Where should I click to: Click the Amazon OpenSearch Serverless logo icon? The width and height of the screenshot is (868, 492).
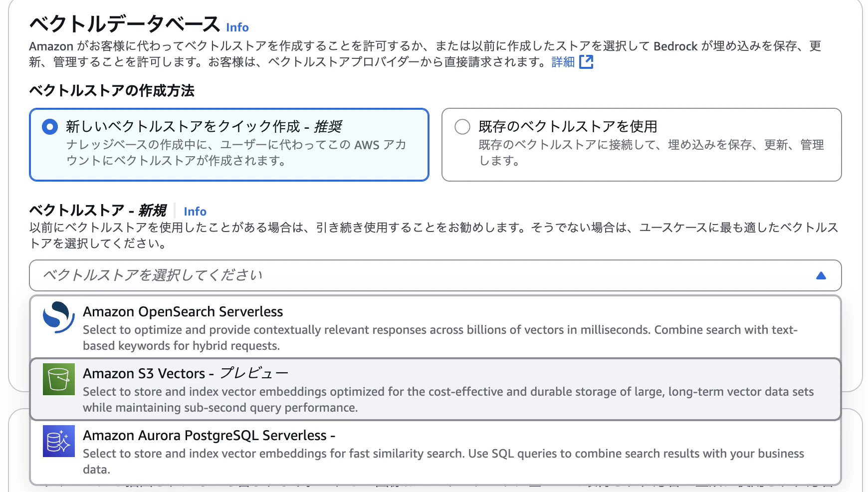59,317
